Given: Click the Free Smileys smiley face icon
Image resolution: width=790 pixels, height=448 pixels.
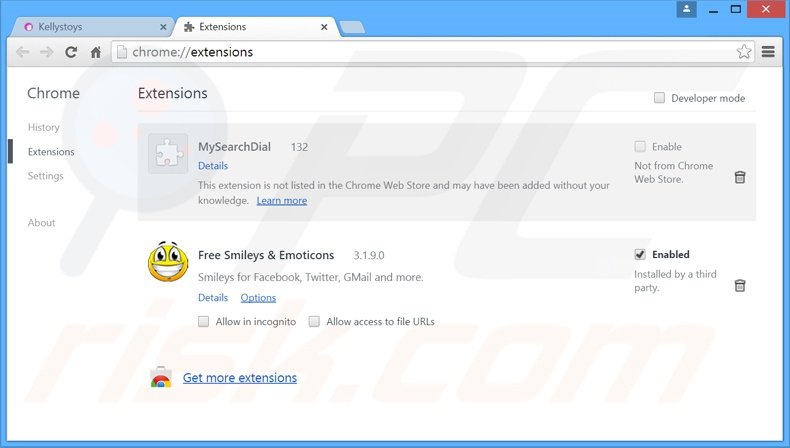Looking at the screenshot, I should (168, 262).
